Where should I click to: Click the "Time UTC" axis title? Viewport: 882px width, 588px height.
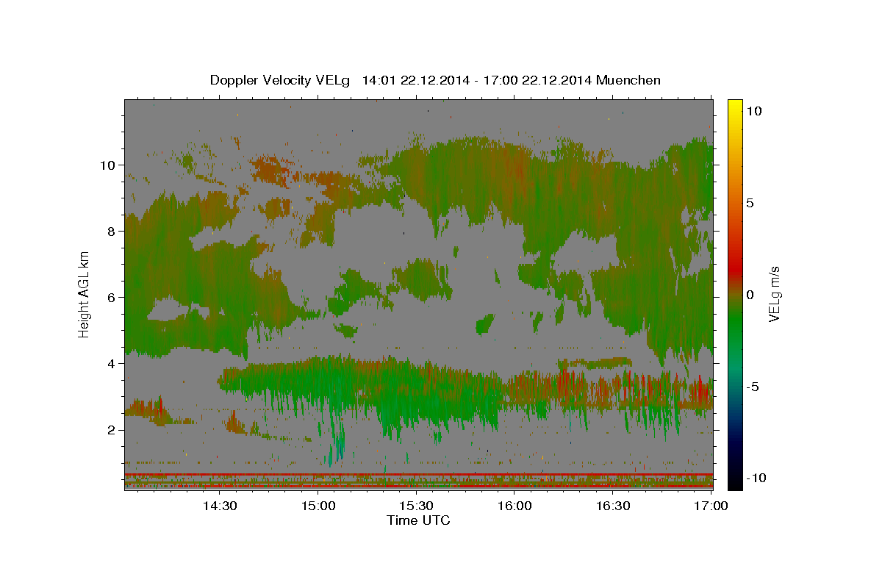coord(418,520)
